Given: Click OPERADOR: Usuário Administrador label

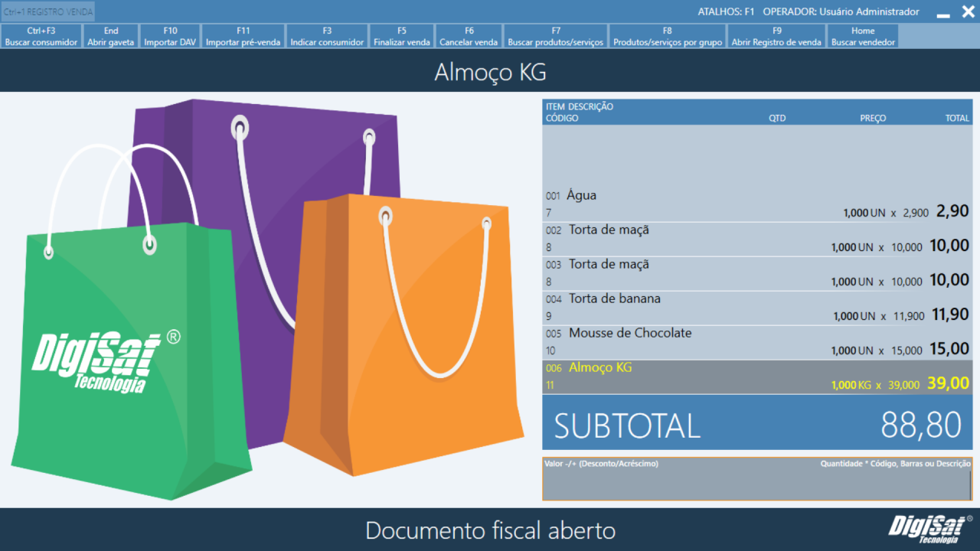Looking at the screenshot, I should coord(841,11).
